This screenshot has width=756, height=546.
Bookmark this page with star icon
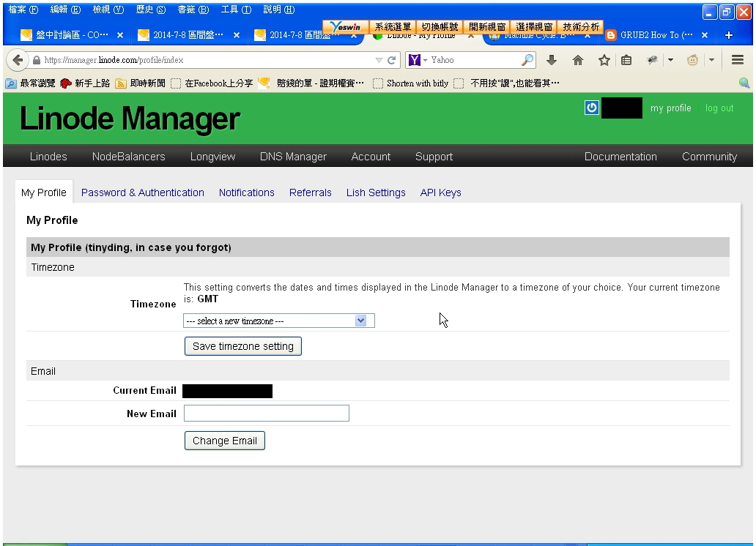pyautogui.click(x=604, y=60)
